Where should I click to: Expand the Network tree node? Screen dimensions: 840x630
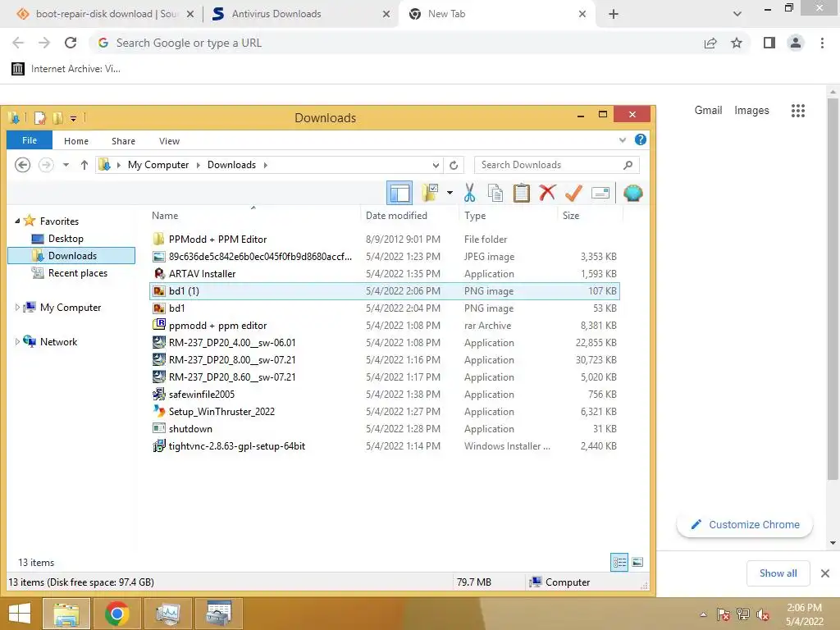pyautogui.click(x=17, y=342)
